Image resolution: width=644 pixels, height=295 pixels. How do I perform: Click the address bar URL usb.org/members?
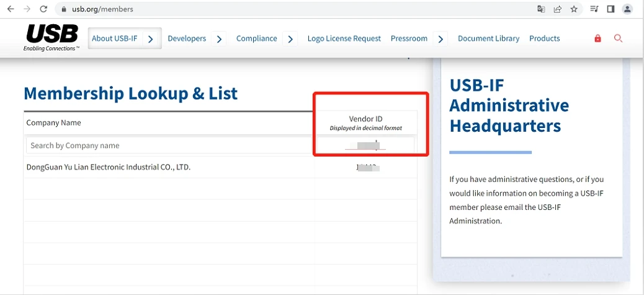tap(102, 9)
